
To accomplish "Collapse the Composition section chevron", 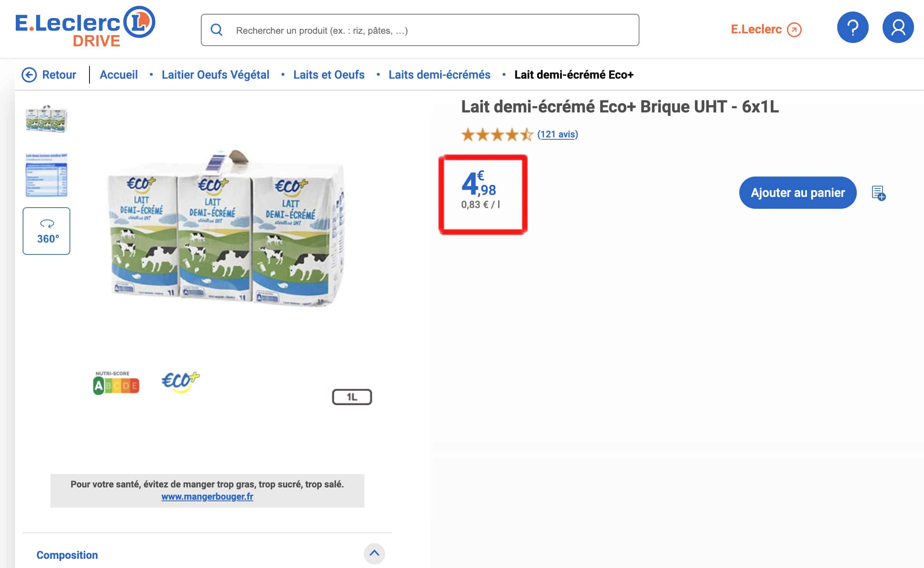I will coord(374,553).
